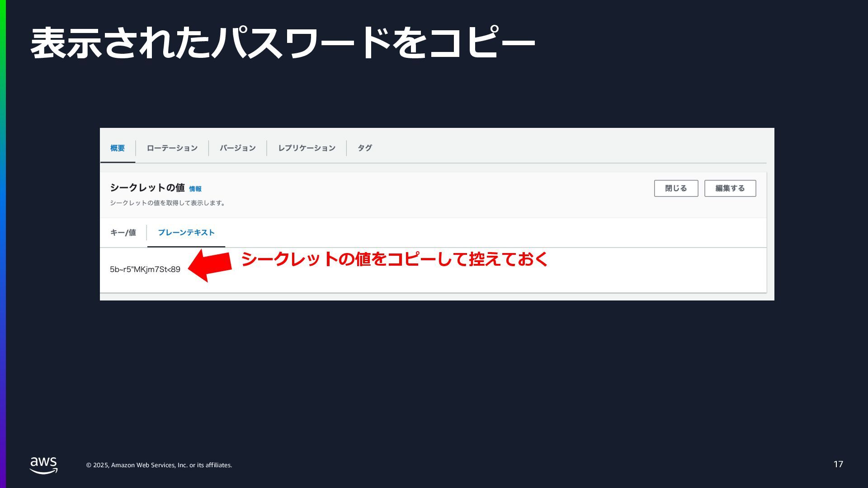
Task: Switch to the バージョン tab
Action: (x=237, y=148)
